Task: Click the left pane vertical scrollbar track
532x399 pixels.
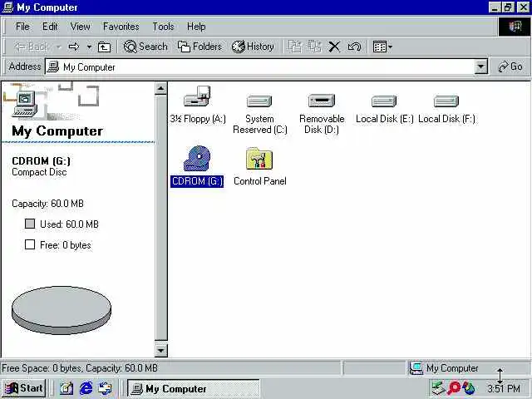Action: [160, 217]
